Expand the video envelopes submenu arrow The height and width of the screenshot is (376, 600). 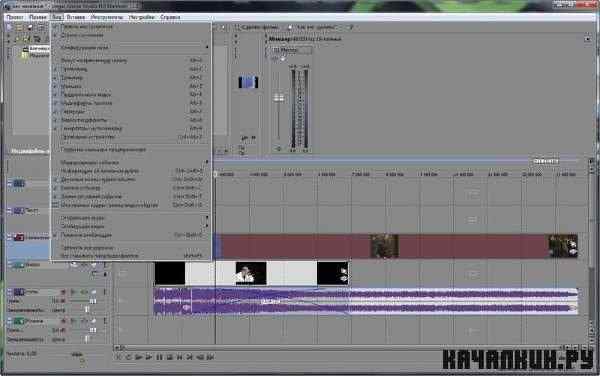click(207, 218)
